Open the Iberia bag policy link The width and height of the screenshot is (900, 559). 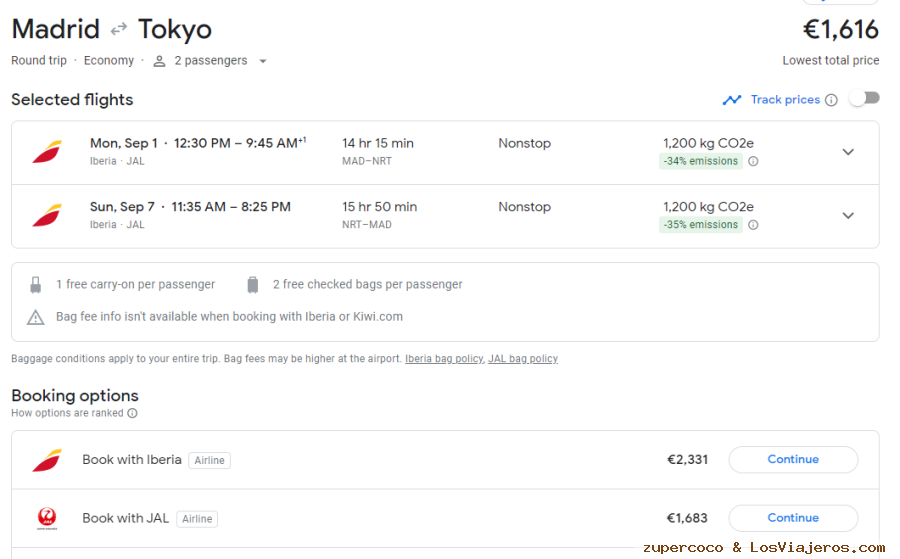444,359
